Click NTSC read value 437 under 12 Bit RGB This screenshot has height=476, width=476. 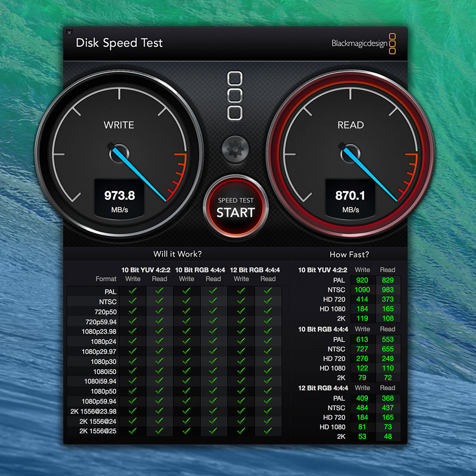pyautogui.click(x=388, y=408)
